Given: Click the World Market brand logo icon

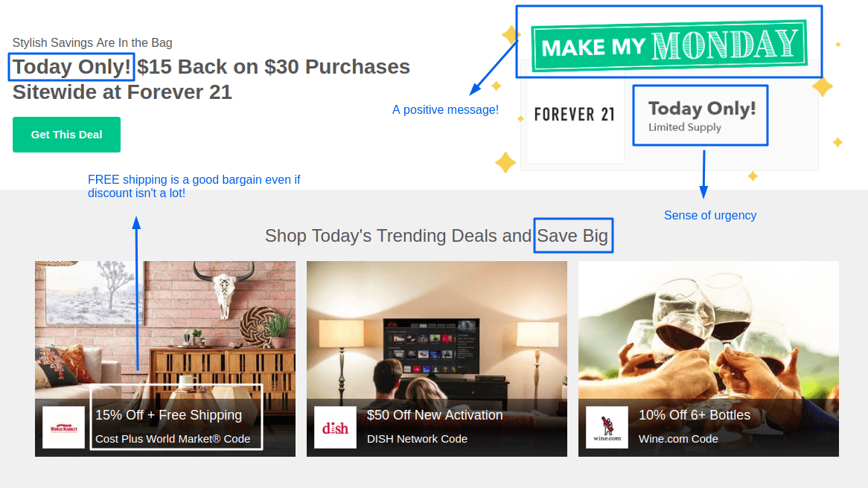Looking at the screenshot, I should pyautogui.click(x=63, y=427).
